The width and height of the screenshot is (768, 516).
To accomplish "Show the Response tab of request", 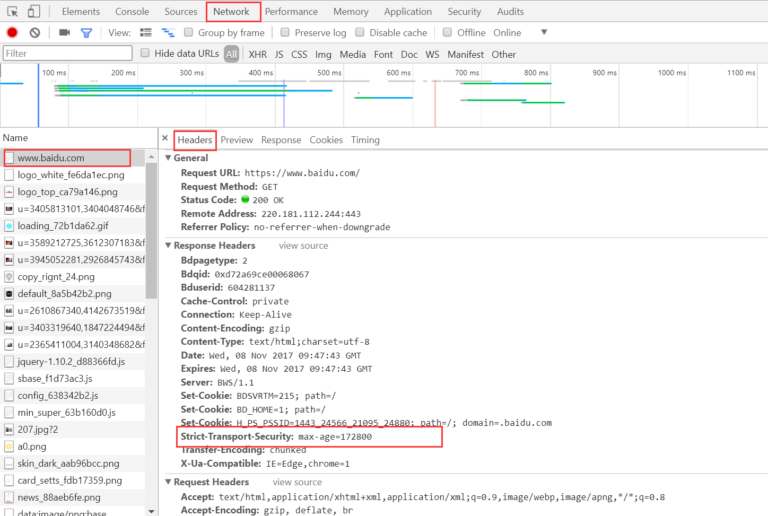I will pyautogui.click(x=281, y=140).
